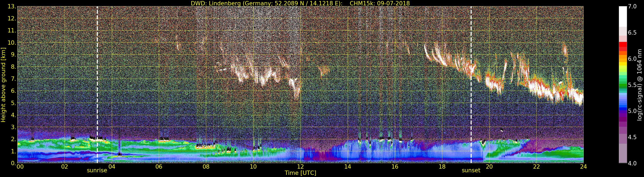Click colorbar tick label '4.5'
Image resolution: width=644 pixels, height=177 pixels.
click(632, 137)
